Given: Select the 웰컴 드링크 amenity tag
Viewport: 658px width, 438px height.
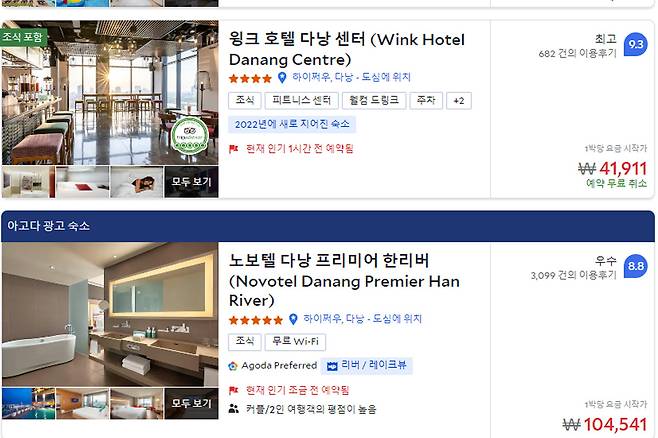Looking at the screenshot, I should click(x=374, y=101).
